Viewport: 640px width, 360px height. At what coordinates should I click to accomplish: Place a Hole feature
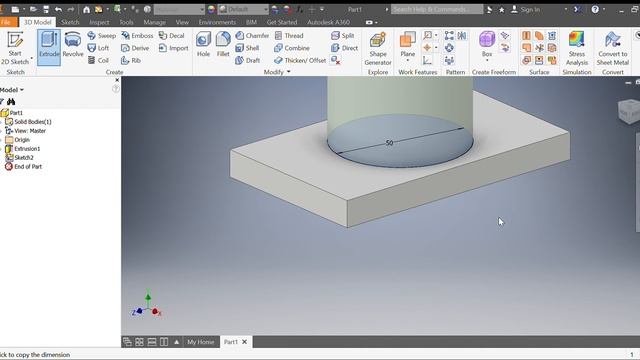click(x=203, y=45)
